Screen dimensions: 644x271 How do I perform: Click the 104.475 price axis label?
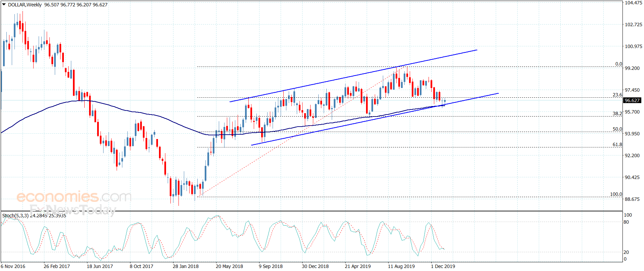633,3
